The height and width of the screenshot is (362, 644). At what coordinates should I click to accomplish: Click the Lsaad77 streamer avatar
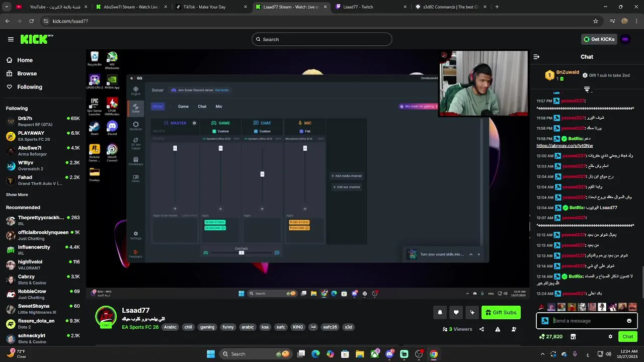[106, 317]
